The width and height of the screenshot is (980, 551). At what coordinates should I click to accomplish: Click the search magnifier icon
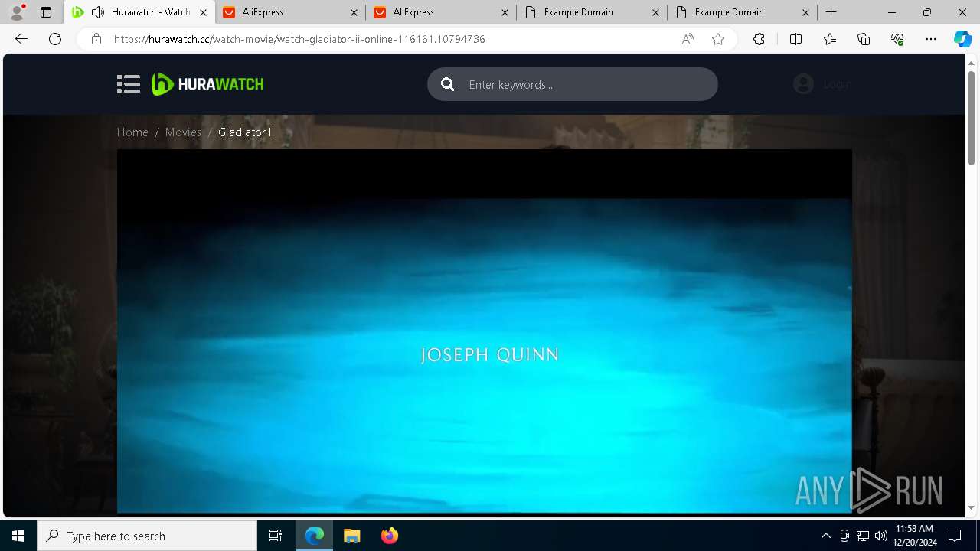[448, 84]
